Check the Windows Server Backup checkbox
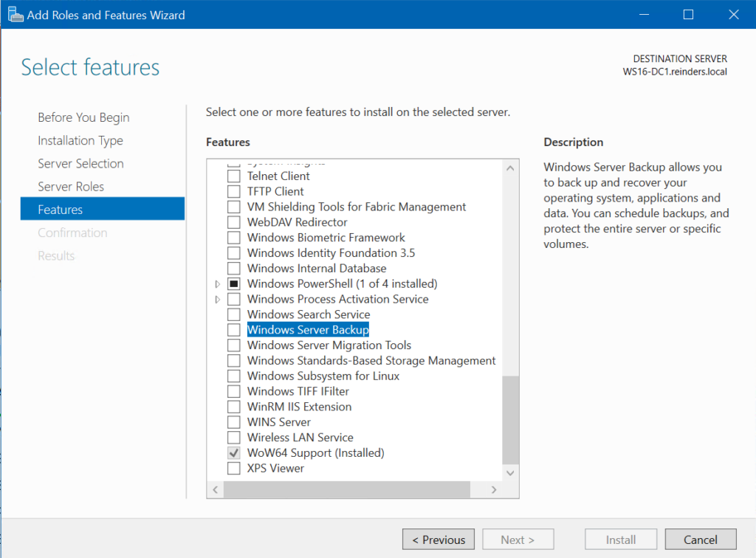 [x=234, y=330]
